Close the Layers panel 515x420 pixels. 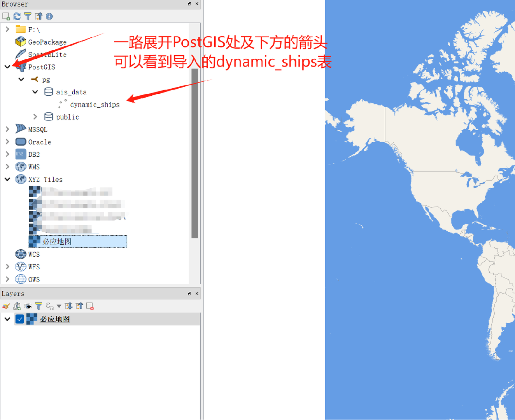pyautogui.click(x=197, y=294)
